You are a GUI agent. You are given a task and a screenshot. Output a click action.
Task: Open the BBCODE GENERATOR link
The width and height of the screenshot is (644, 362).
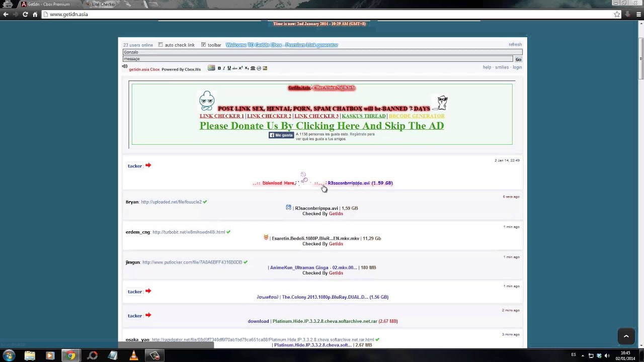pos(417,116)
